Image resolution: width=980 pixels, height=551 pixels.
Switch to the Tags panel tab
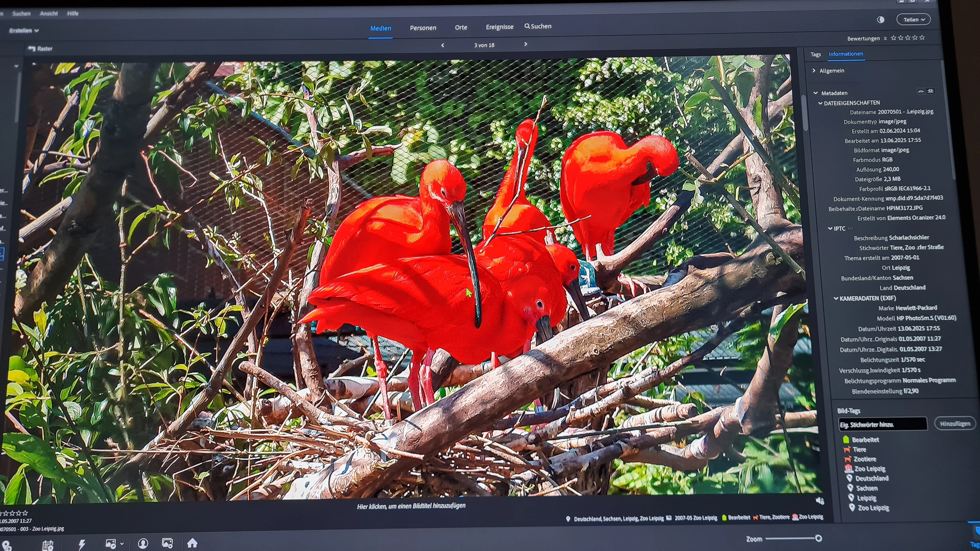815,54
